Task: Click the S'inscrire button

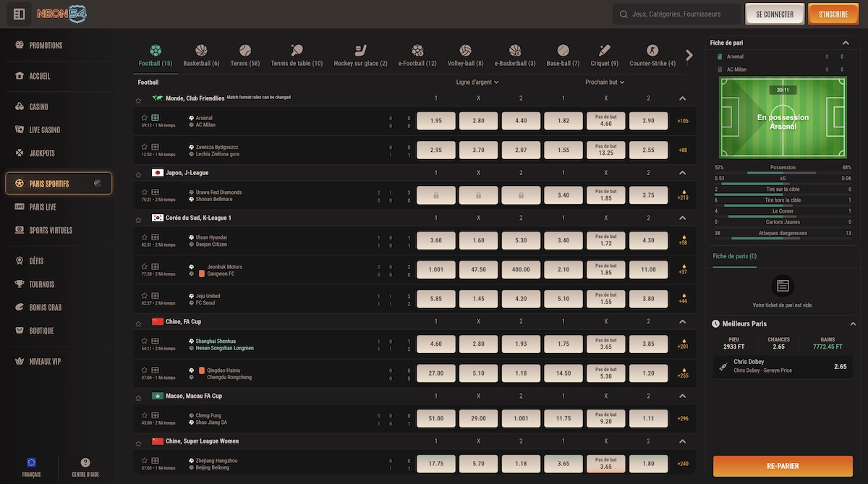Action: pyautogui.click(x=833, y=14)
